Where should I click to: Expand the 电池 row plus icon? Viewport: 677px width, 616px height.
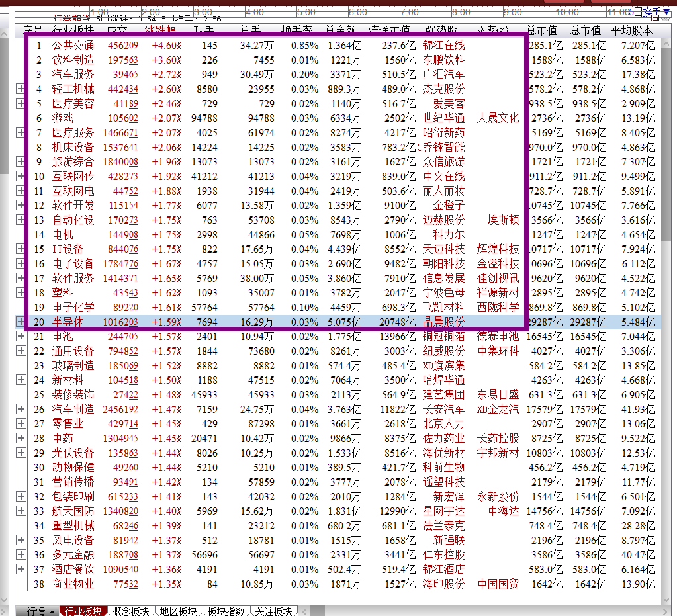(x=20, y=335)
